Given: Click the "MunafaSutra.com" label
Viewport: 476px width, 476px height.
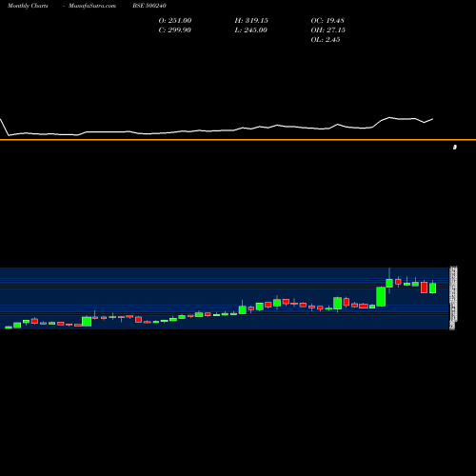Looking at the screenshot, I should click(92, 6).
